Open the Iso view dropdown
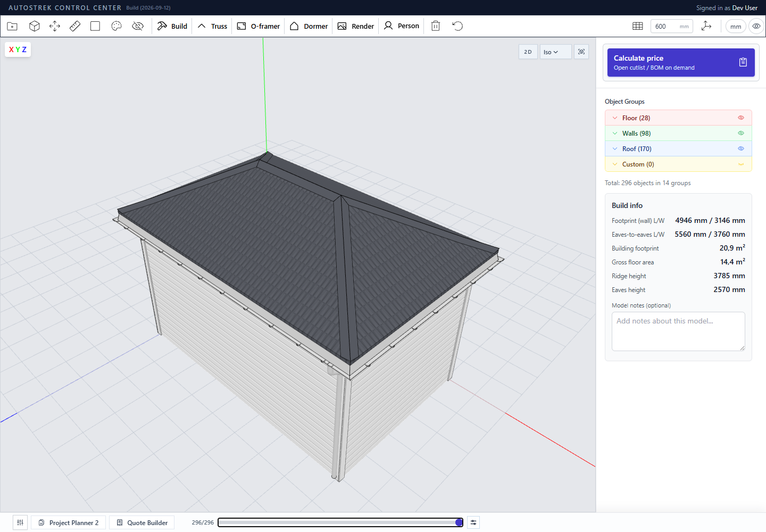 [x=555, y=52]
